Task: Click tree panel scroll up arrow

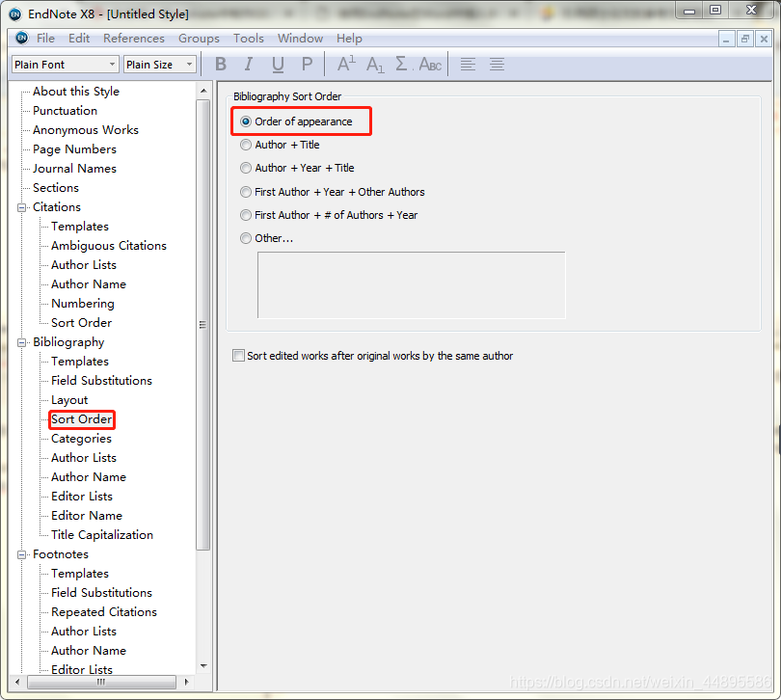Action: 203,91
